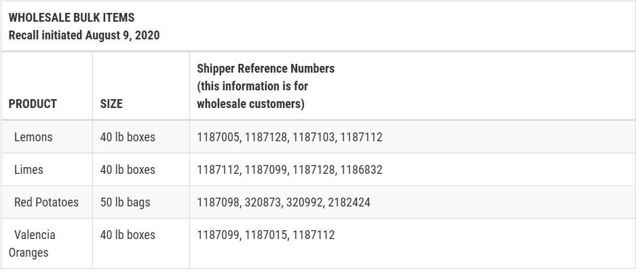The image size is (644, 273).
Task: Select the Recall initiated August 9, 2020 text
Action: pyautogui.click(x=84, y=35)
